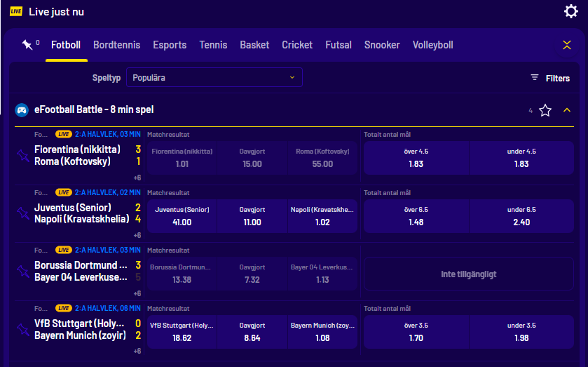
Task: Open the Speltyp Populära dropdown
Action: tap(214, 77)
